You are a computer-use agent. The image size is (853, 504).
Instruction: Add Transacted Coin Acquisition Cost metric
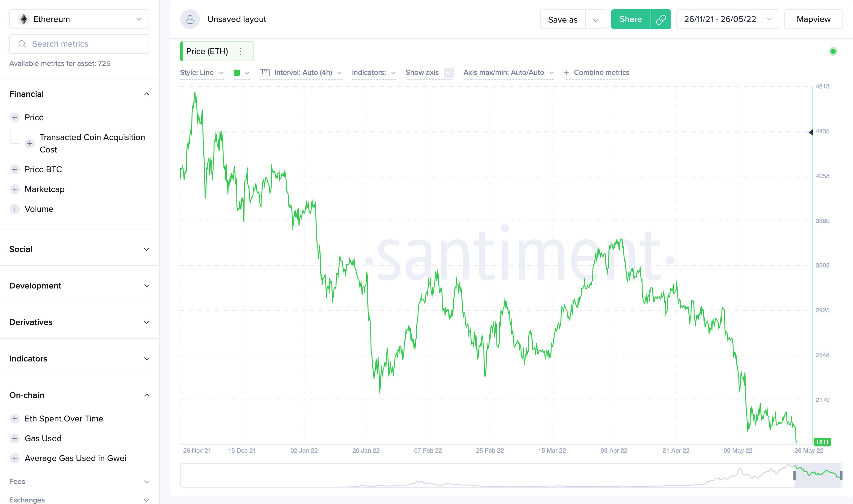tap(30, 143)
